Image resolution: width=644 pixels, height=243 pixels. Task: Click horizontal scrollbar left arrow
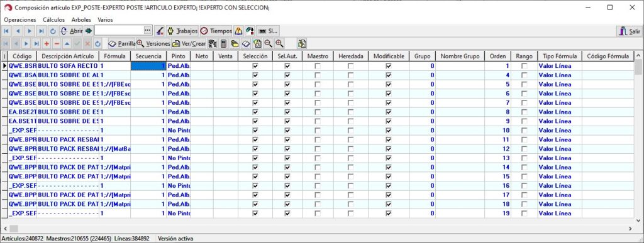tap(5, 229)
